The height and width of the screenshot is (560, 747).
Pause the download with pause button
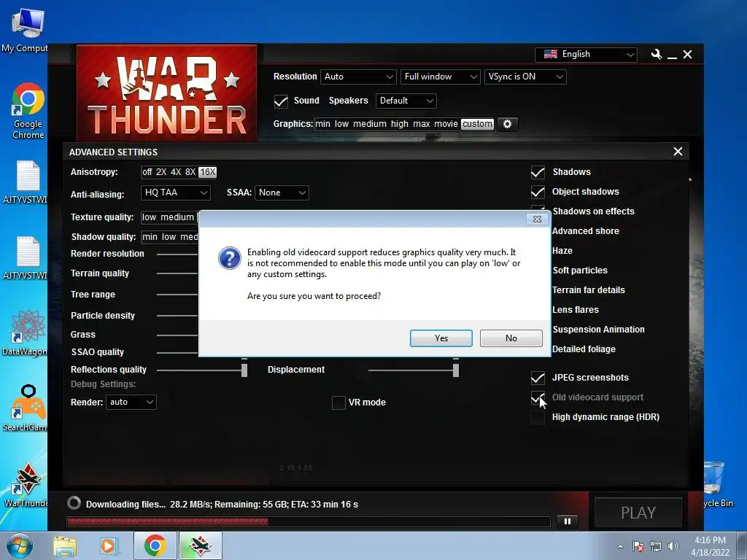(568, 521)
